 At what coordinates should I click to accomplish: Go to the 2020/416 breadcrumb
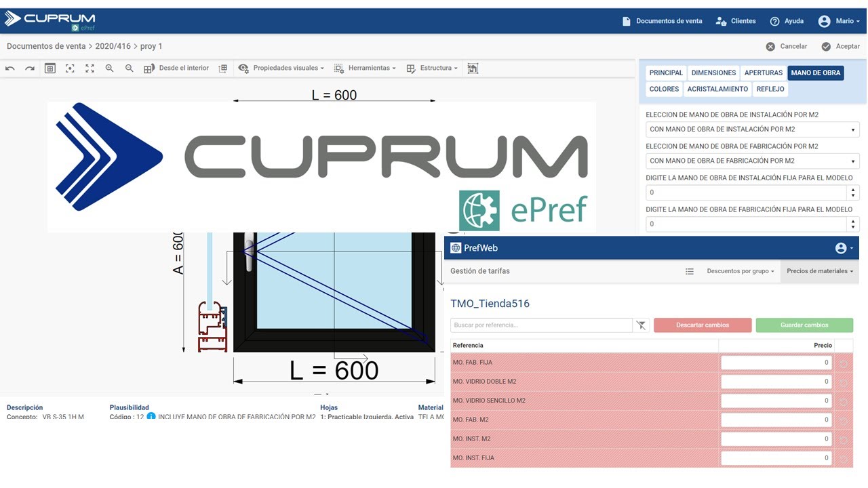(x=113, y=46)
